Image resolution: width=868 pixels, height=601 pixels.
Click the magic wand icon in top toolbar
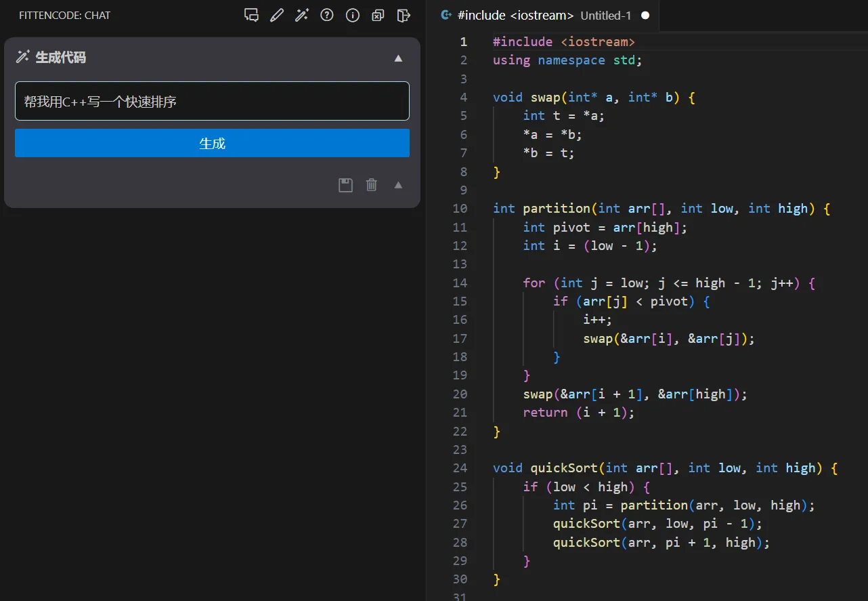[302, 15]
